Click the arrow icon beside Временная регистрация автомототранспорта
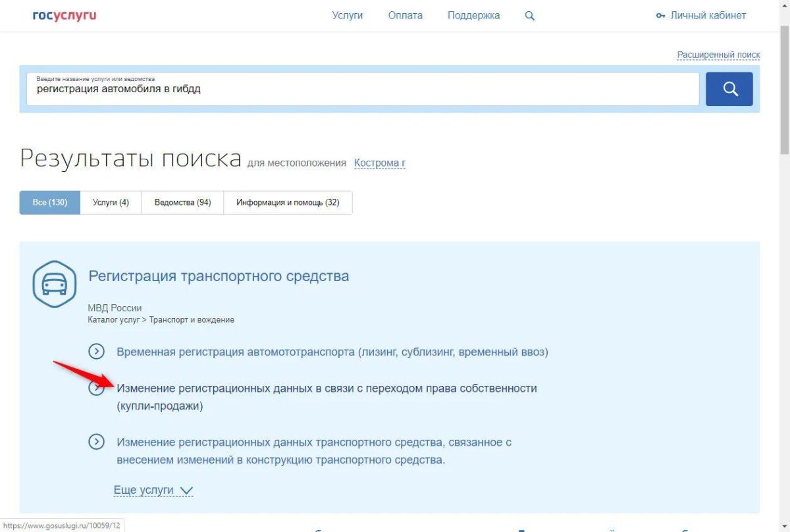 click(97, 352)
